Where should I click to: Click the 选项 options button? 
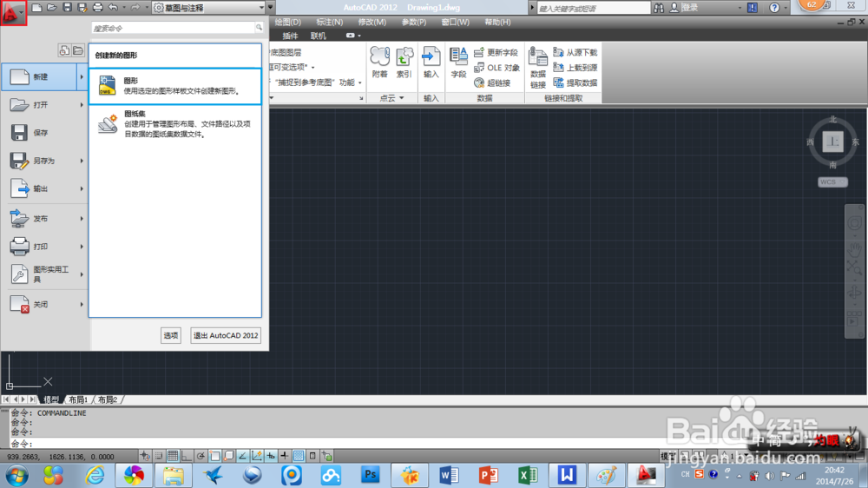(x=170, y=336)
